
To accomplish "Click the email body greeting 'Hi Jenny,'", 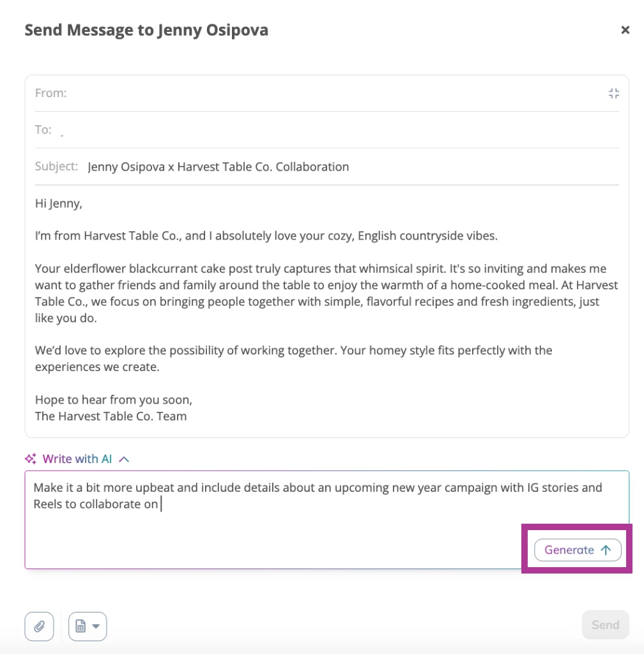I will pos(59,204).
